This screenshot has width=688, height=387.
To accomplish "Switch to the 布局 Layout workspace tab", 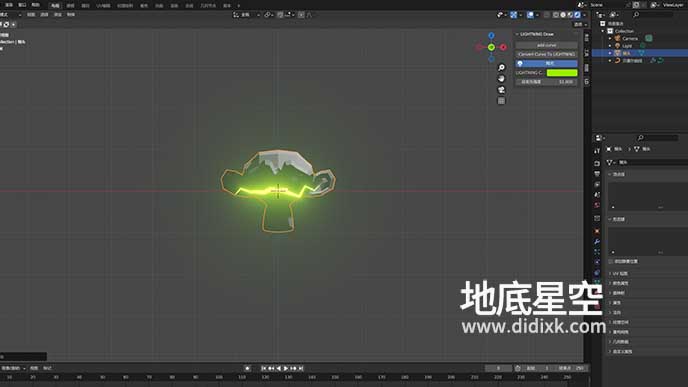I will pos(55,6).
